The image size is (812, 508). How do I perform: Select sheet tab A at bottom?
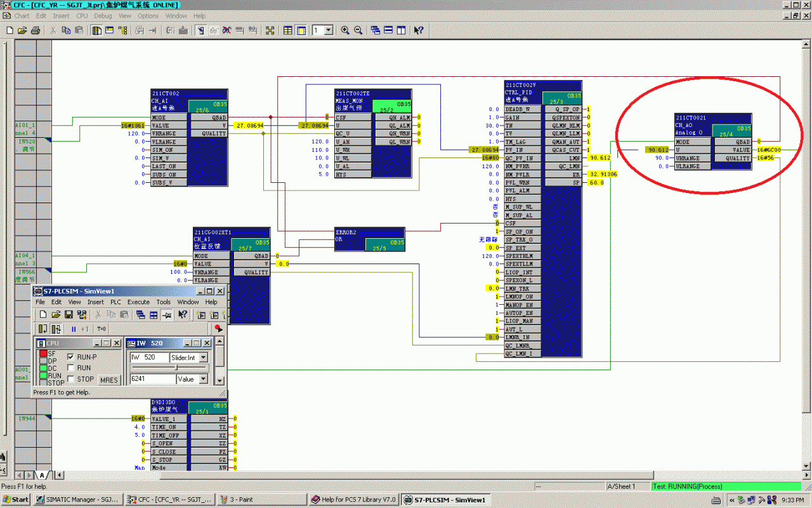click(42, 475)
